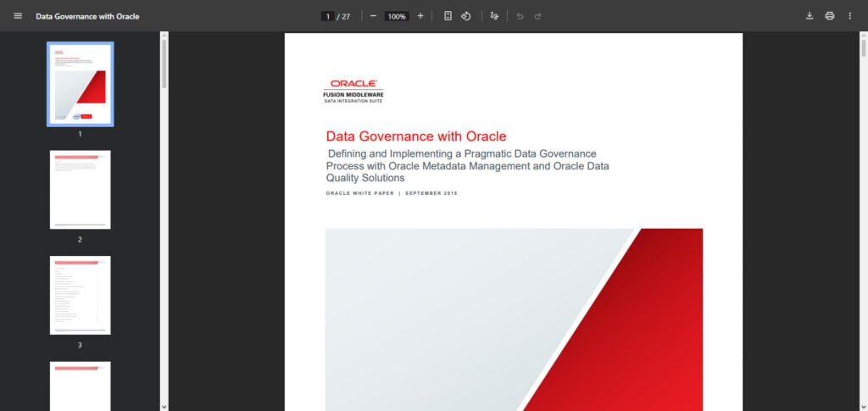868x411 pixels.
Task: Click the thumbnail panel scrollbar handle
Action: pos(164,63)
